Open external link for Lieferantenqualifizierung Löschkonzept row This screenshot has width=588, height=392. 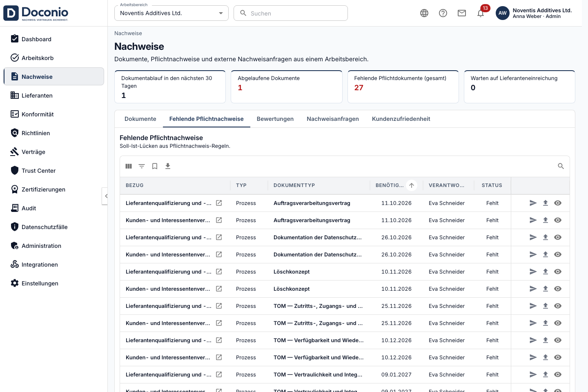click(x=219, y=272)
